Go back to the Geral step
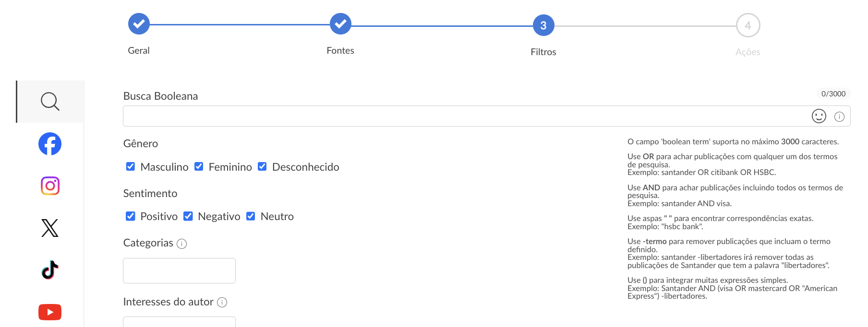The height and width of the screenshot is (327, 868). coord(139,24)
